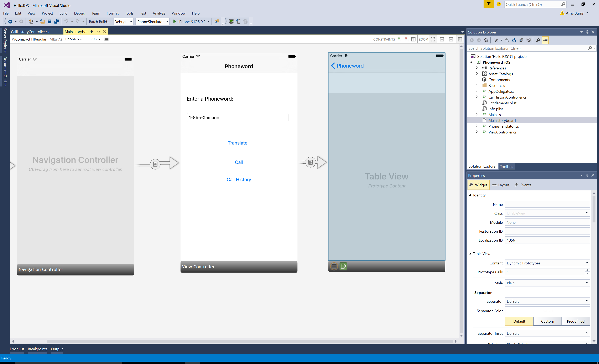Click the Refresh/Sync solution icon
599x364 pixels.
pyautogui.click(x=514, y=40)
